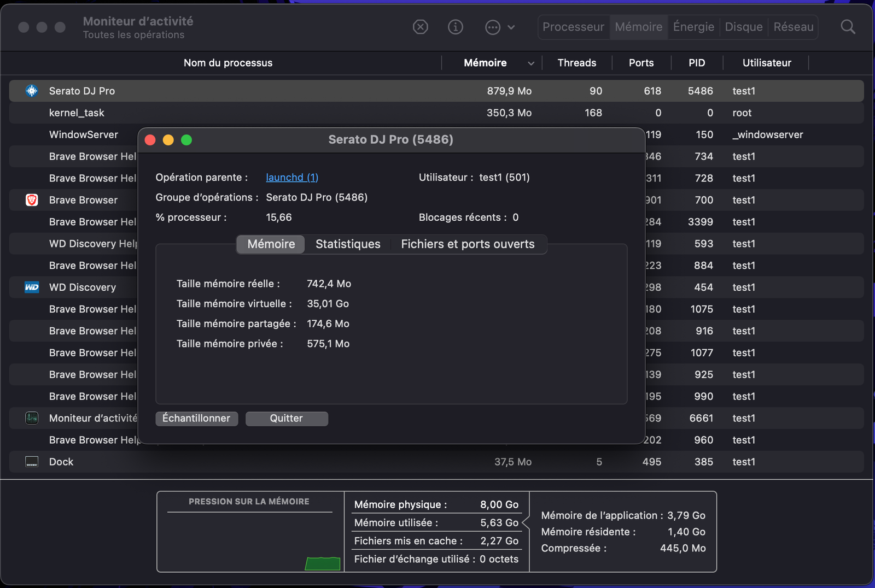This screenshot has width=875, height=588.
Task: Click the stop process (X) toolbar icon
Action: click(x=420, y=27)
